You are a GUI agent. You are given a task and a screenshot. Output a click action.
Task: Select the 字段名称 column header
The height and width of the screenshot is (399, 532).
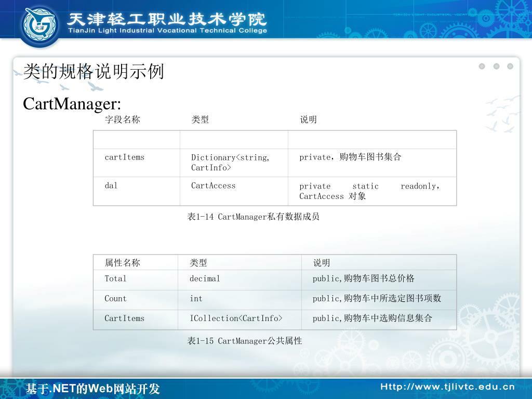coord(122,119)
